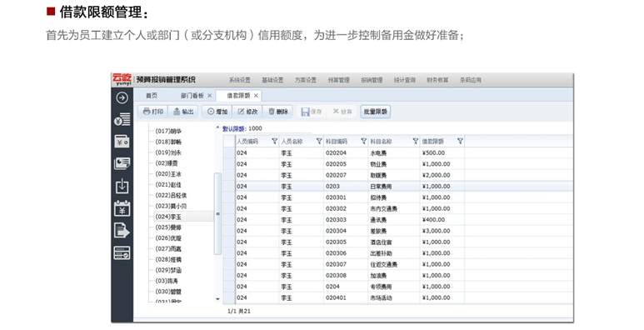This screenshot has width=644, height=330.
Task: Select employee (025) in the tree
Action: 168,227
